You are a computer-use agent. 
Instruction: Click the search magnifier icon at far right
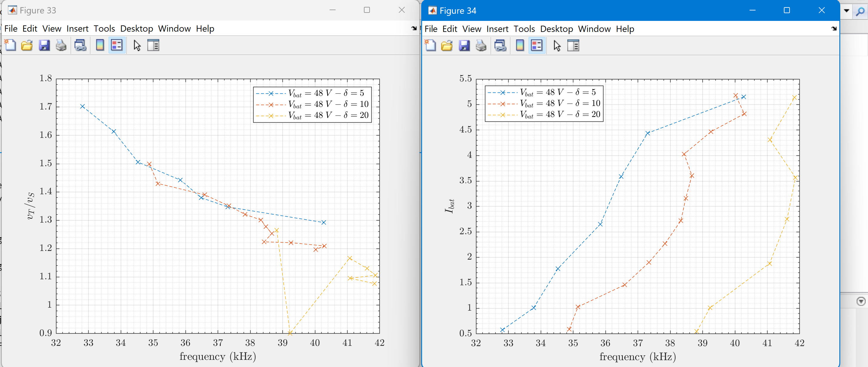click(x=860, y=11)
